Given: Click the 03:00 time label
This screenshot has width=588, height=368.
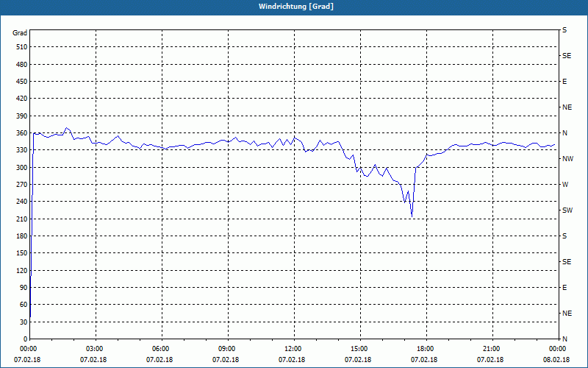Looking at the screenshot, I should [x=96, y=349].
